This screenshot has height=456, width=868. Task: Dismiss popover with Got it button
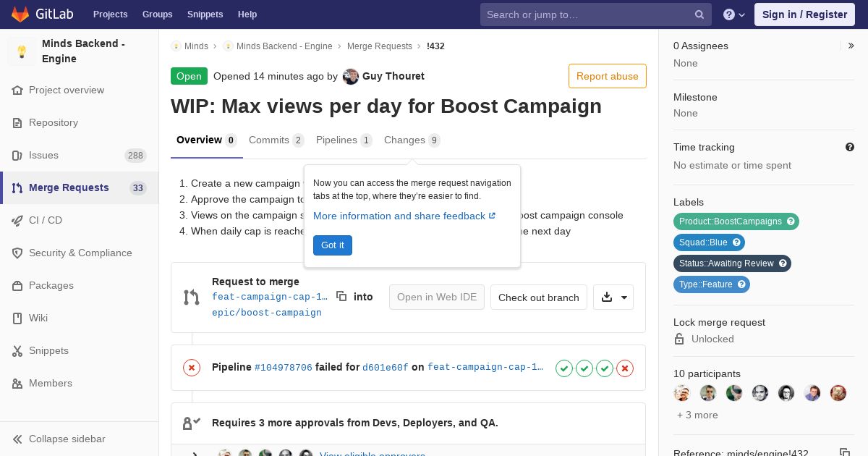(333, 245)
